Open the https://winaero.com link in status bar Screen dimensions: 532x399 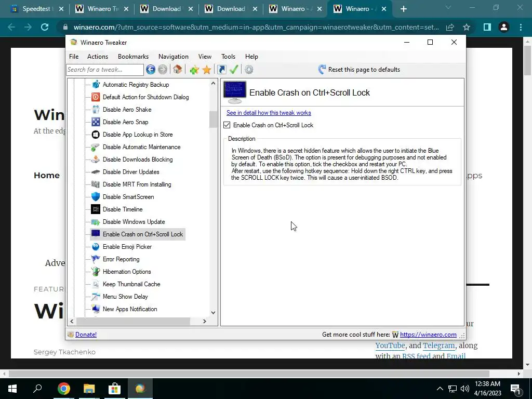(428, 335)
